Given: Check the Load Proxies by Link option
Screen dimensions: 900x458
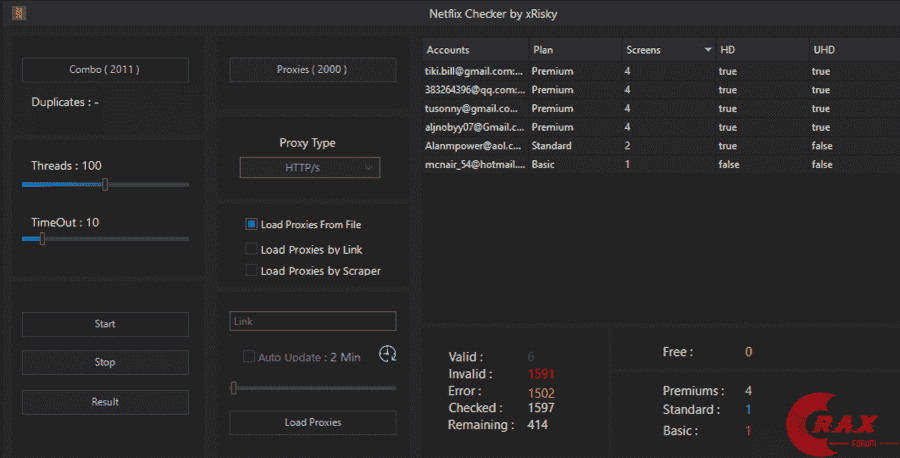Looking at the screenshot, I should click(252, 249).
